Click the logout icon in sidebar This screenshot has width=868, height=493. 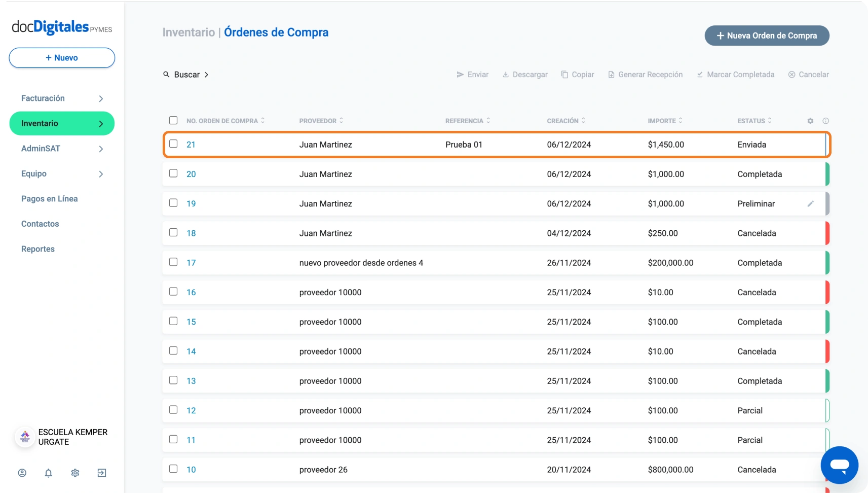tap(102, 473)
